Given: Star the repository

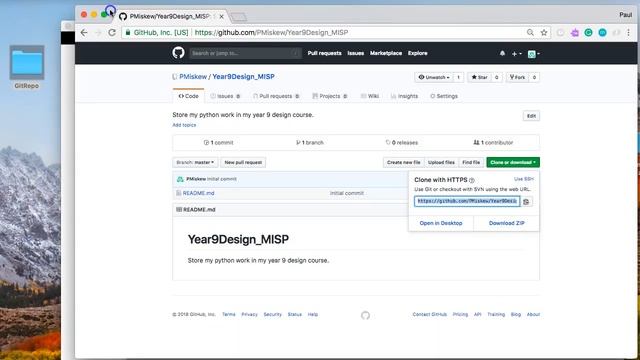Looking at the screenshot, I should 479,77.
